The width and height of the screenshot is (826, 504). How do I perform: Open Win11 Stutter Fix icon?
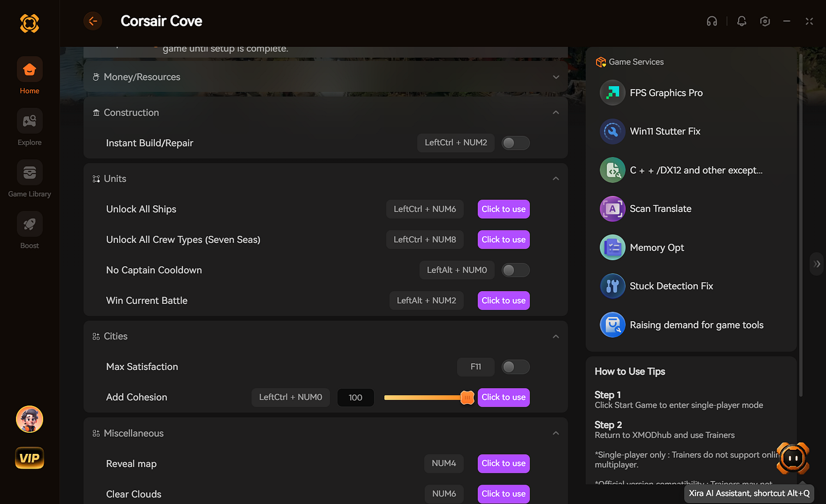pos(612,131)
